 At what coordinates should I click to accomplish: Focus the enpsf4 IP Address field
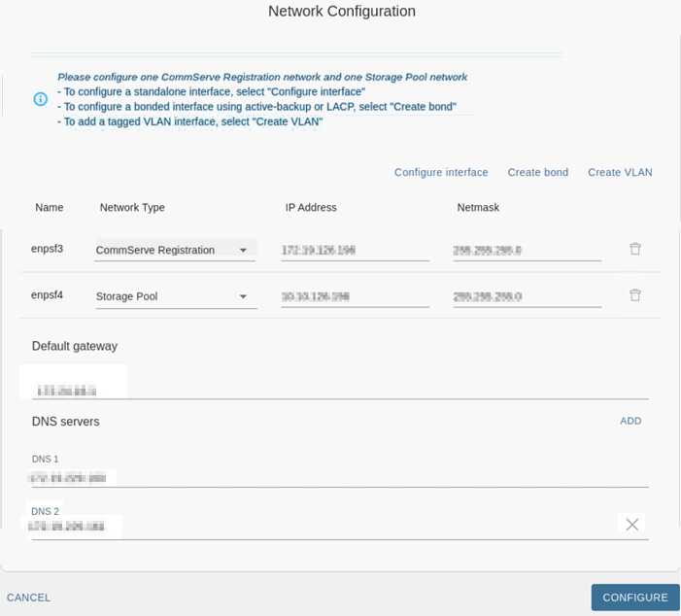tap(355, 296)
